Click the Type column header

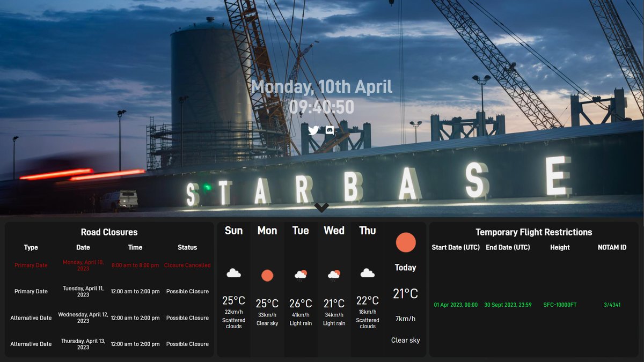[x=31, y=247]
